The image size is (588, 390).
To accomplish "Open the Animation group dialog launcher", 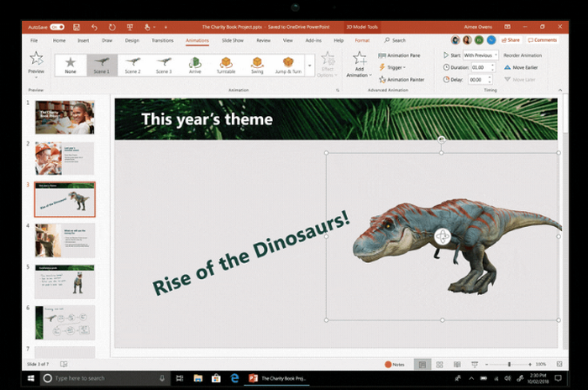I will pos(338,90).
